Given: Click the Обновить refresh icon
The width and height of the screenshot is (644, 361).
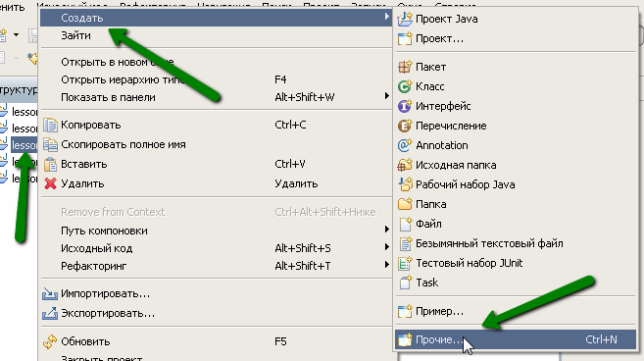Looking at the screenshot, I should tap(50, 341).
